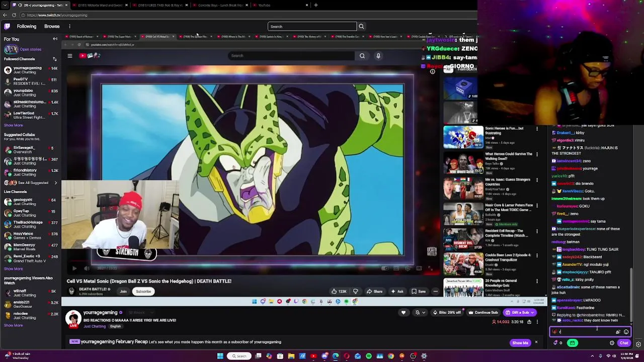Like the Death Battle video
The image size is (644, 362).
point(338,291)
